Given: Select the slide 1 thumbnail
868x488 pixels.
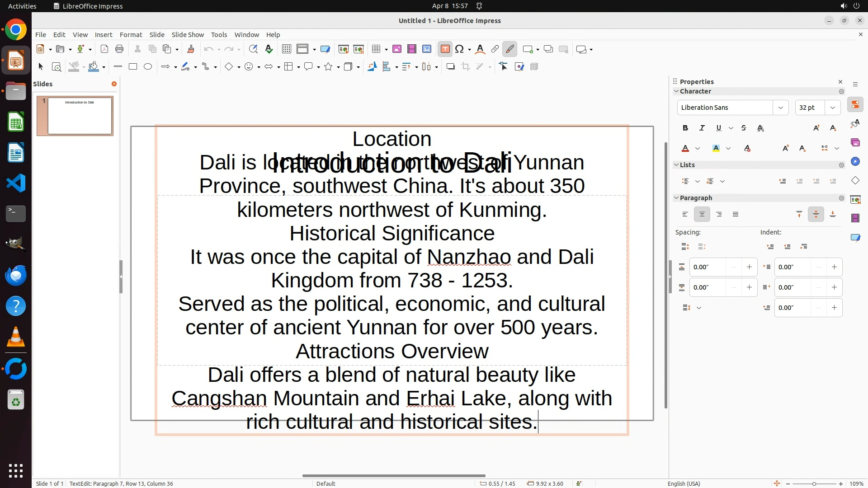Looking at the screenshot, I should pyautogui.click(x=80, y=116).
